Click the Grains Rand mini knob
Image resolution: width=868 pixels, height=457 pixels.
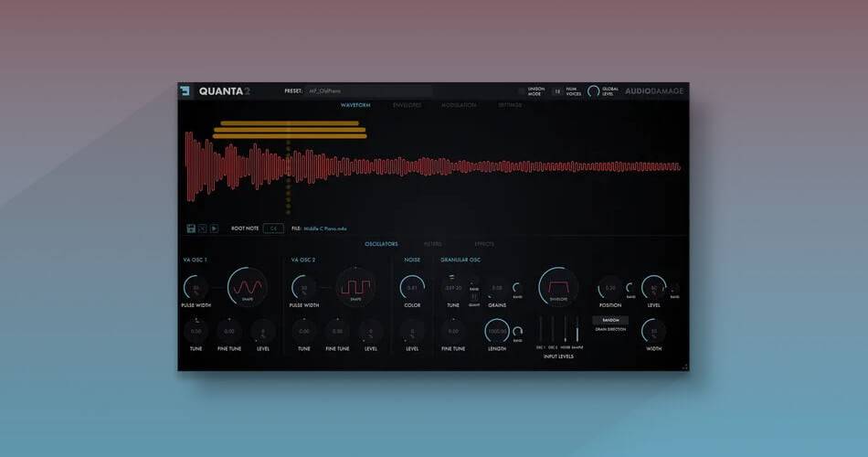(x=517, y=288)
